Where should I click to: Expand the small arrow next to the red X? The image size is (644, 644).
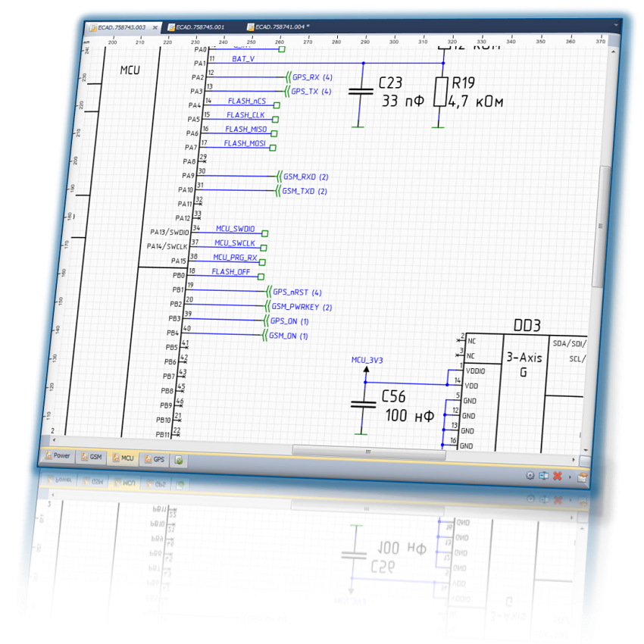coord(570,477)
